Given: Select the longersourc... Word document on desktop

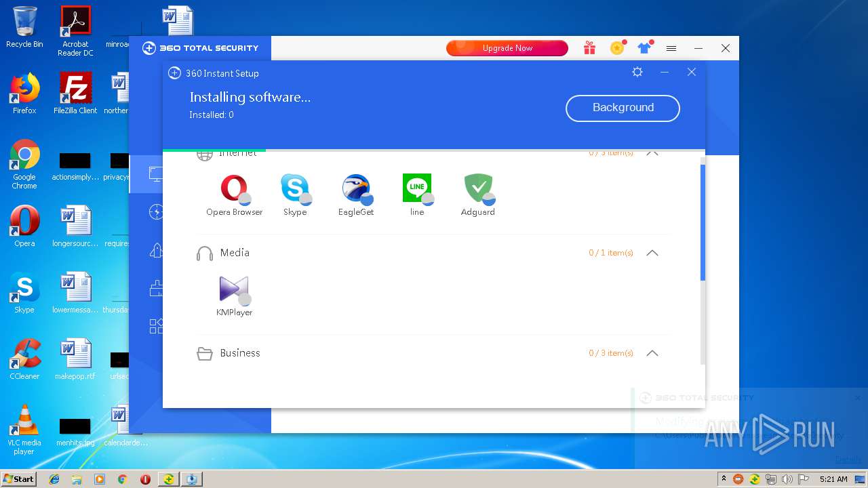Looking at the screenshot, I should [75, 226].
